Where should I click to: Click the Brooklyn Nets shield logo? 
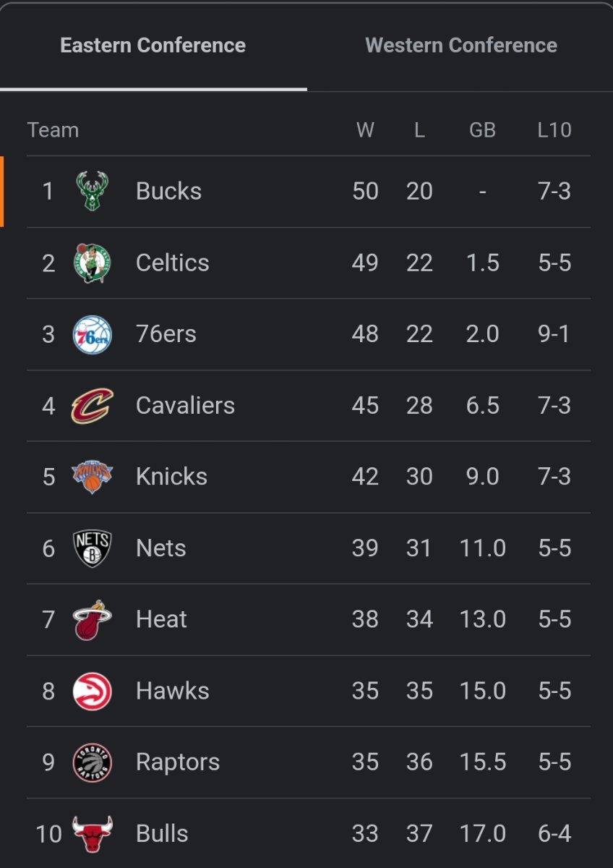[x=92, y=548]
